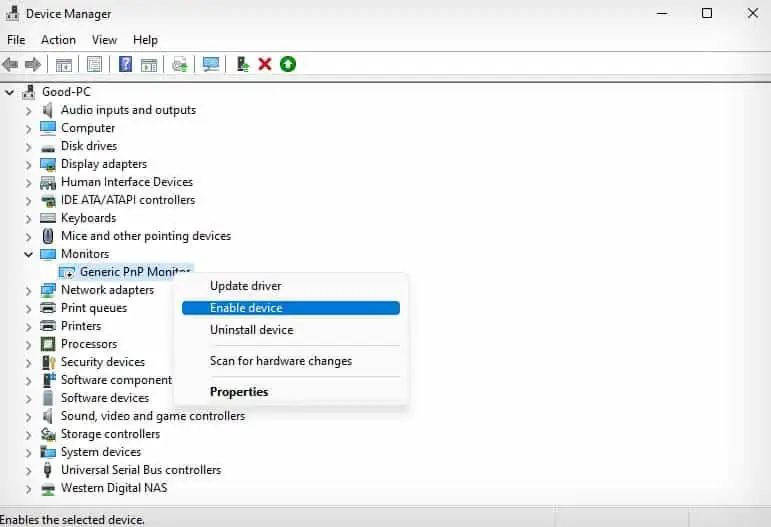Click the Add driver toolbar icon

[242, 64]
